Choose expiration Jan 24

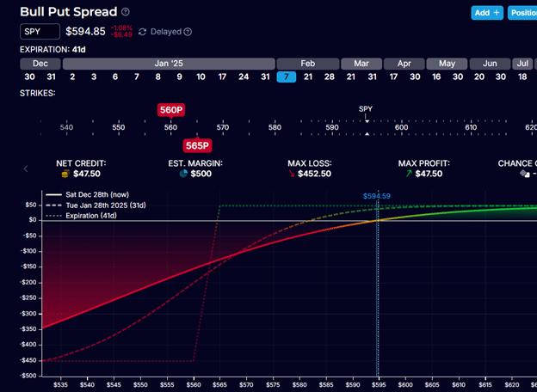coord(244,77)
